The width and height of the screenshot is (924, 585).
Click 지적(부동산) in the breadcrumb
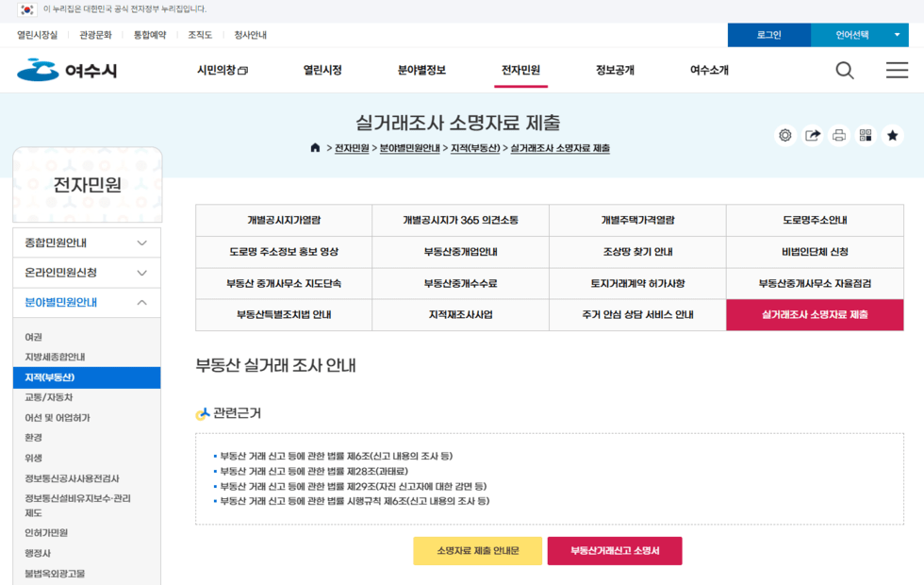(x=475, y=148)
